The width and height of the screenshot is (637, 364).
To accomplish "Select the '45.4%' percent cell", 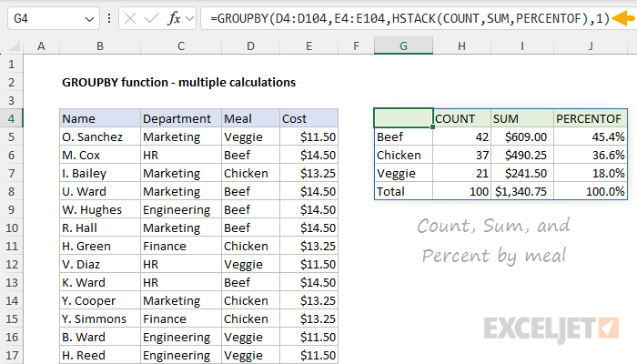I will (591, 136).
